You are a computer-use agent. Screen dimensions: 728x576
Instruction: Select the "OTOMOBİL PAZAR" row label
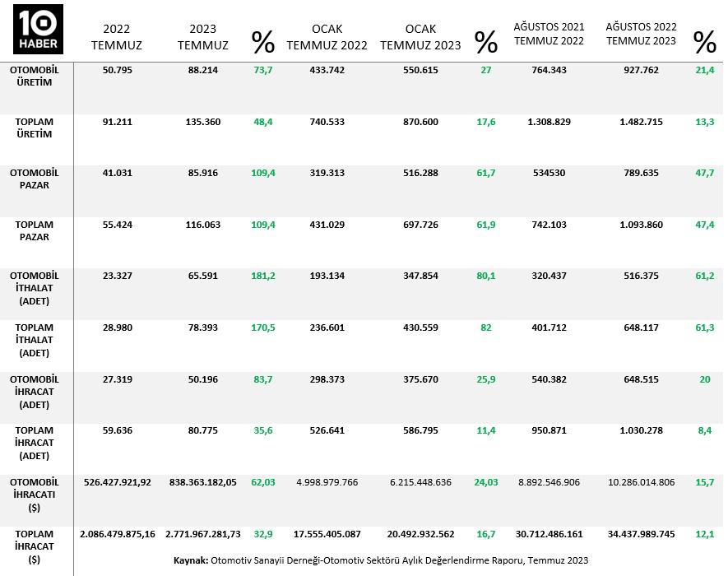[35, 179]
